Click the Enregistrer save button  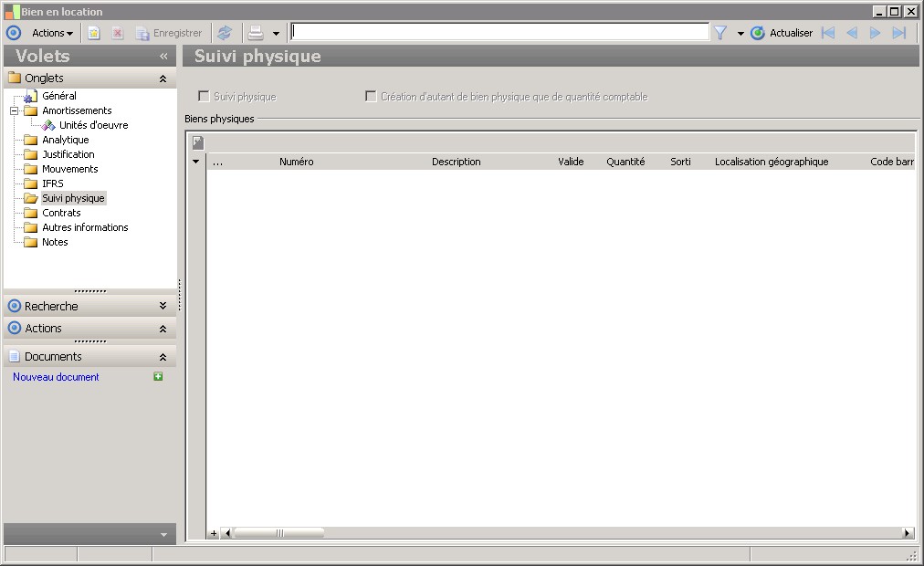tap(169, 33)
